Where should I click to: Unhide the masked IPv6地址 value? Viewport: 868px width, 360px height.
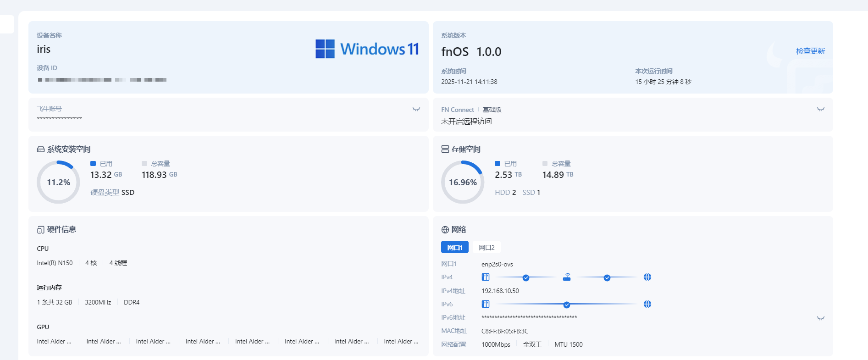pyautogui.click(x=821, y=318)
